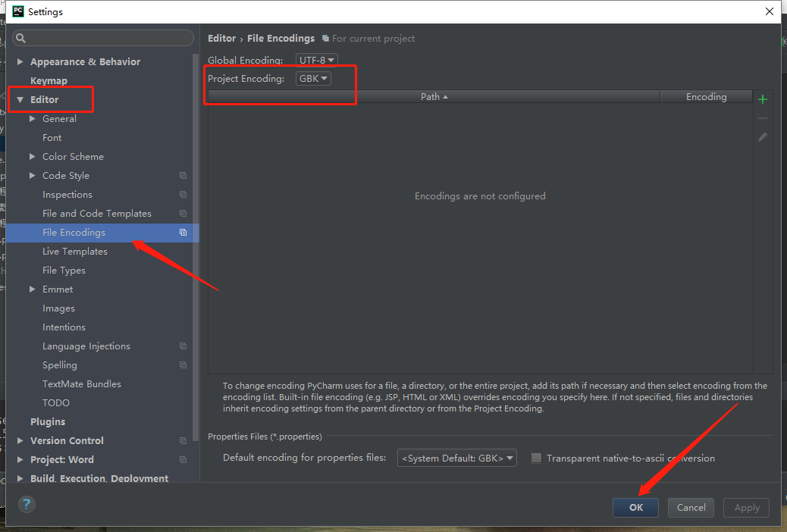Expand Build, Execution, Deployment arrow

pyautogui.click(x=20, y=478)
